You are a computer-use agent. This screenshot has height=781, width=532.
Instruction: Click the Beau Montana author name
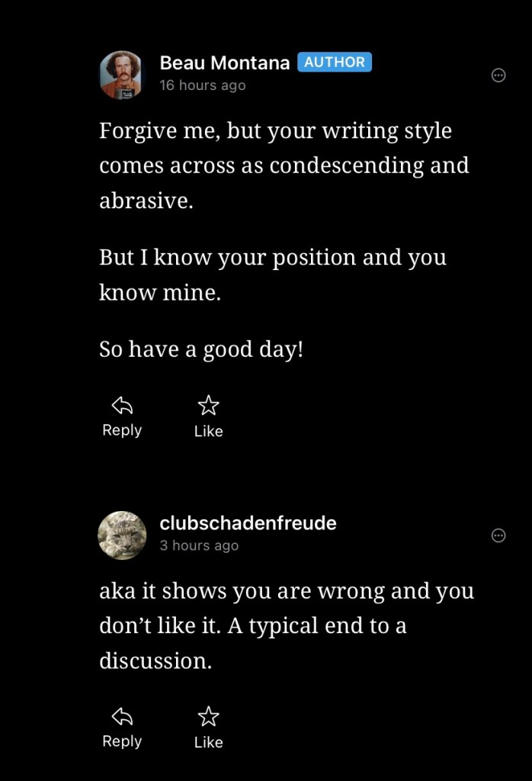(224, 63)
